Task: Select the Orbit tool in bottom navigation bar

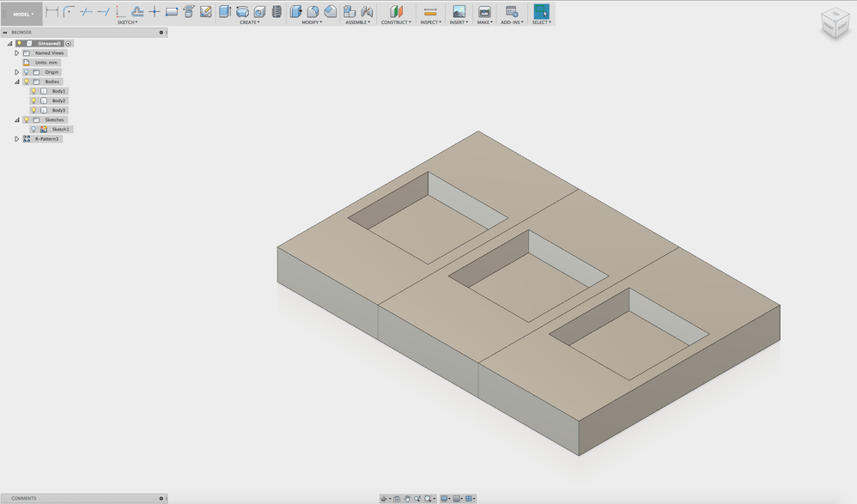Action: coord(385,498)
